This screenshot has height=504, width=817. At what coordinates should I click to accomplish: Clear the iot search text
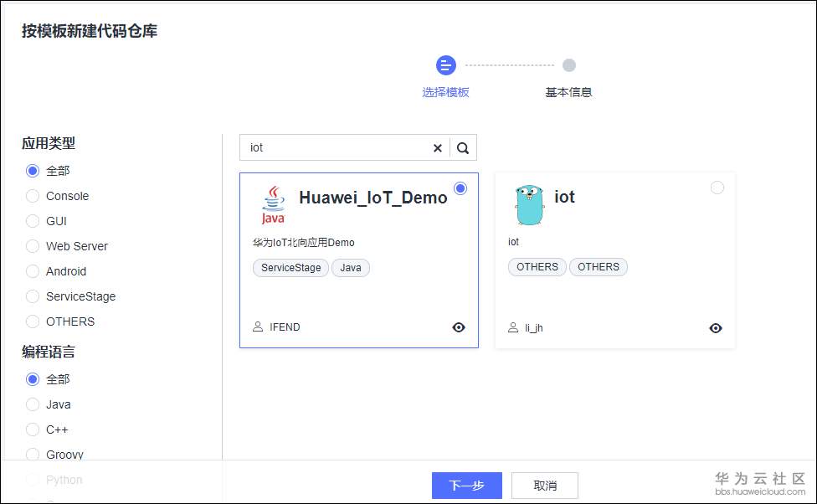tap(438, 148)
